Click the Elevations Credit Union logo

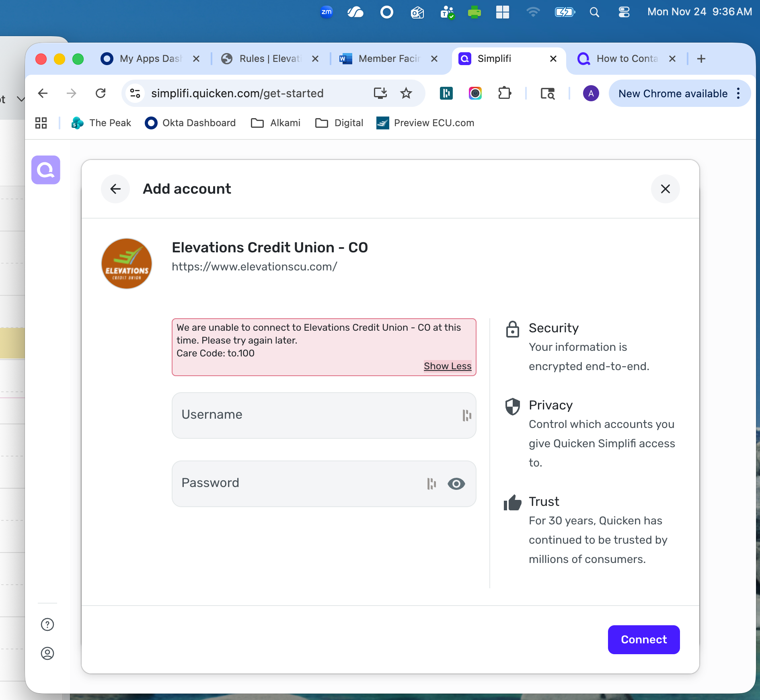click(127, 264)
